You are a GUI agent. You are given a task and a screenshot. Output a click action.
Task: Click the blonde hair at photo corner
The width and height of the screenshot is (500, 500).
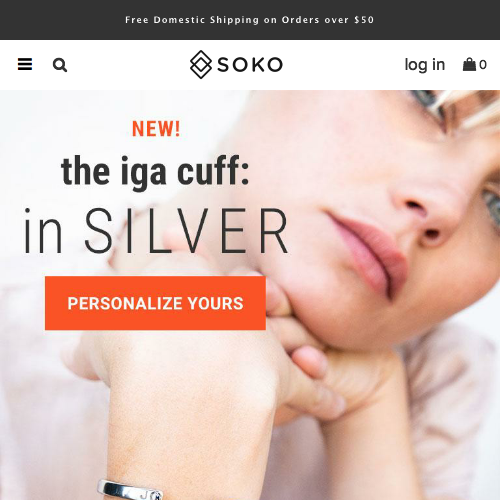tap(473, 107)
